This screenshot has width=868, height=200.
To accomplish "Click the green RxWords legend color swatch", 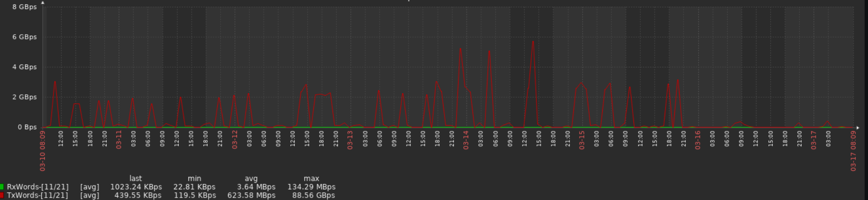I will point(2,187).
